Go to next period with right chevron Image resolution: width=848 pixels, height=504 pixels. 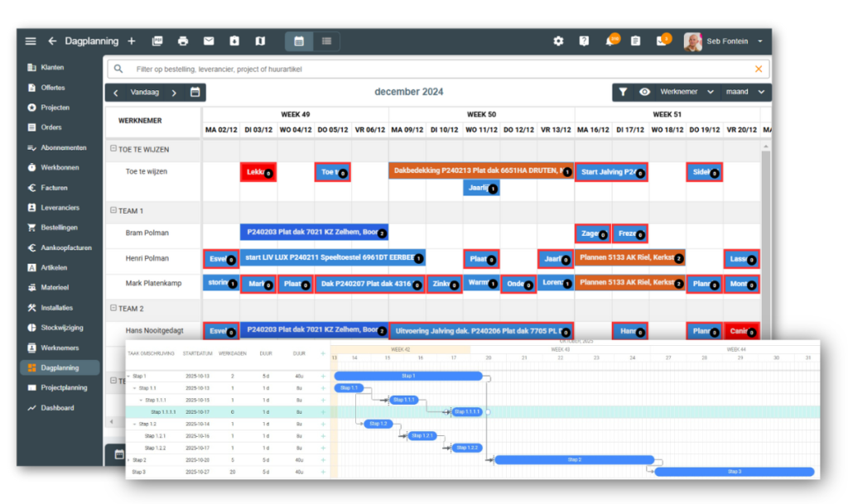(174, 93)
